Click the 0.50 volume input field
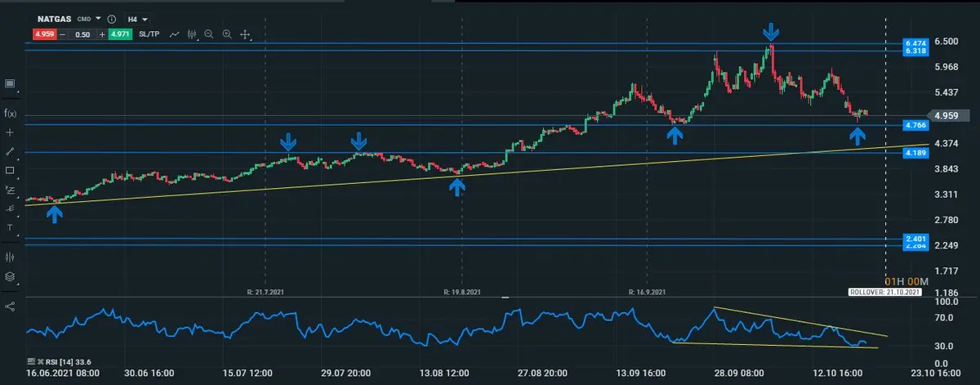Screen dimensions: 980x385 [82, 34]
